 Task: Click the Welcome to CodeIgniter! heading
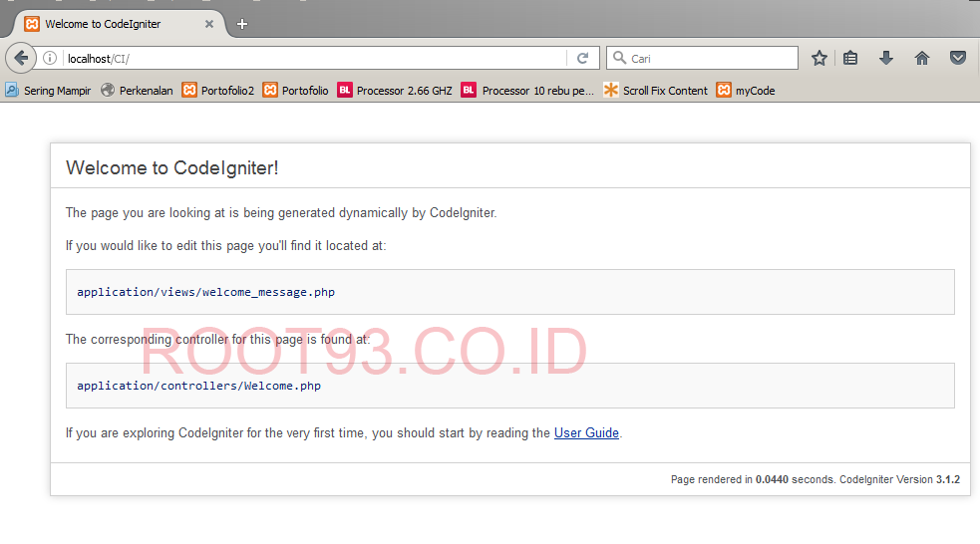pyautogui.click(x=171, y=167)
